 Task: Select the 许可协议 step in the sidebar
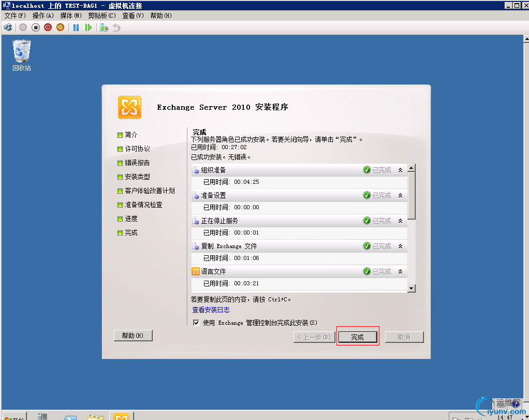coord(137,149)
